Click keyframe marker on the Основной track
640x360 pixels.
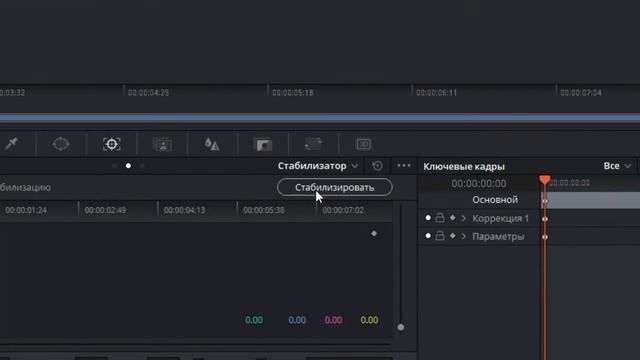click(x=544, y=201)
